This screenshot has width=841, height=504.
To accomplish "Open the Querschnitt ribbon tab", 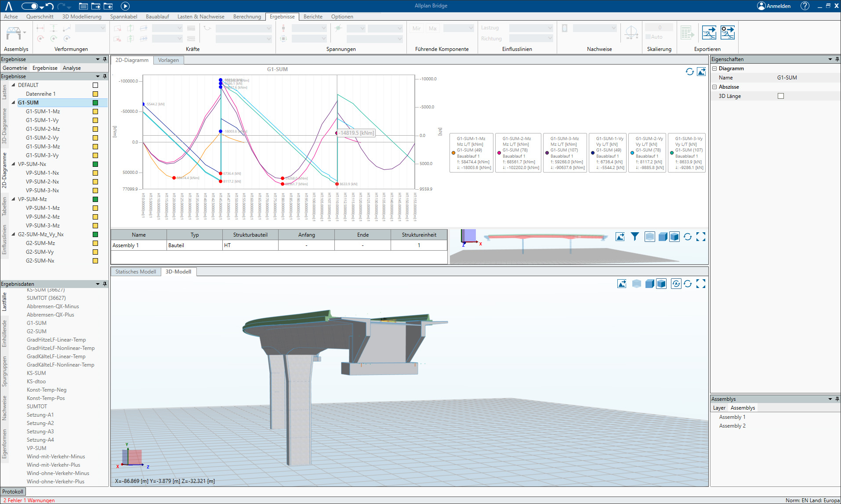I will 40,17.
